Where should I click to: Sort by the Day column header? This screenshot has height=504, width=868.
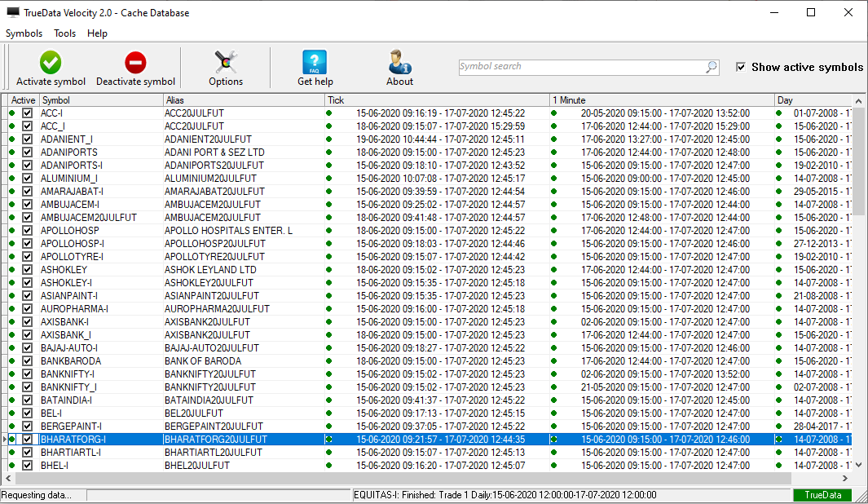coord(813,100)
